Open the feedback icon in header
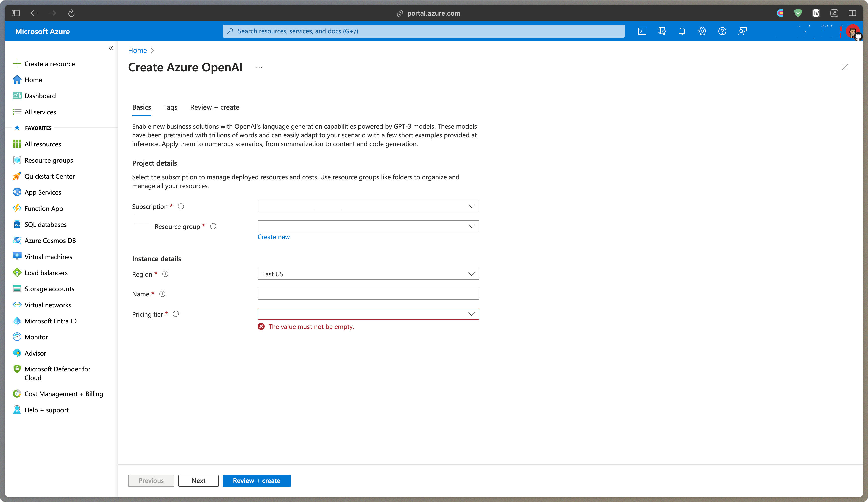The image size is (868, 502). coord(742,31)
